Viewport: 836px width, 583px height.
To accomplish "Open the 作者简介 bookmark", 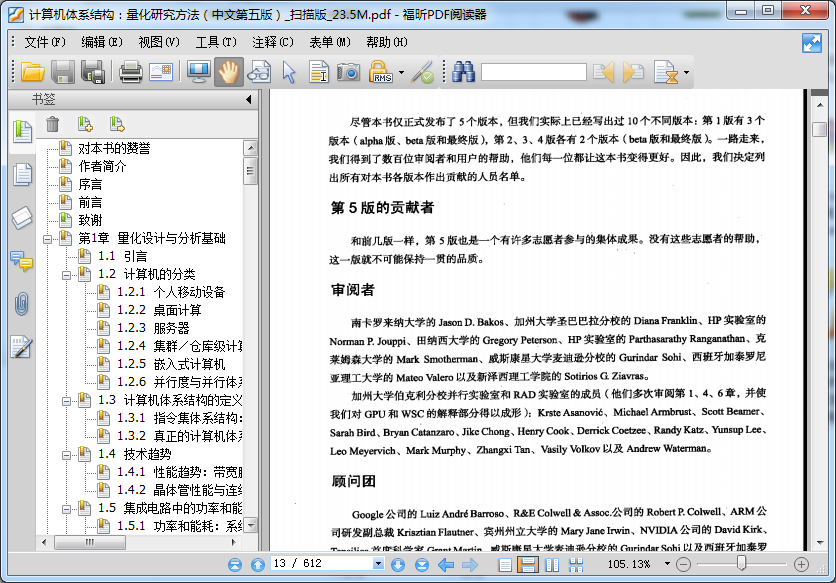I will click(102, 166).
